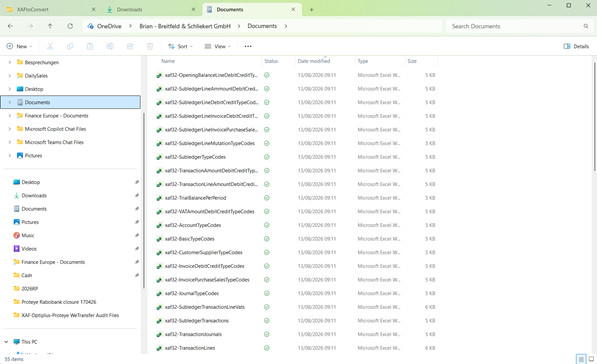
Task: Click the Back navigation arrow
Action: (x=10, y=26)
